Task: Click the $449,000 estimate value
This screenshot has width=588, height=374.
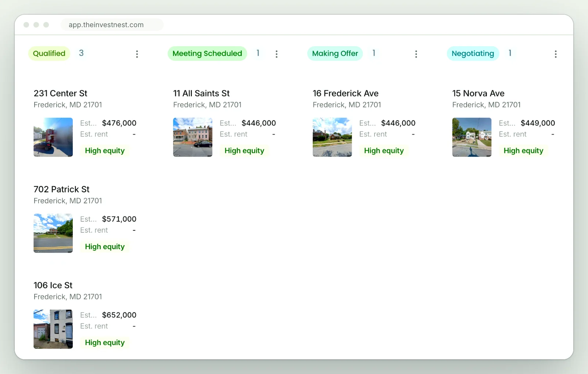Action: coord(538,123)
